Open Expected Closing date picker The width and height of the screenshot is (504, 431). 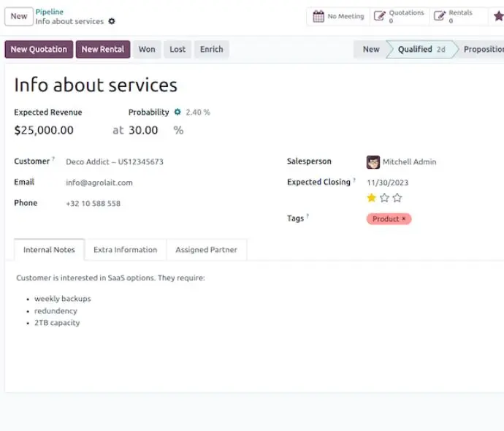[387, 183]
